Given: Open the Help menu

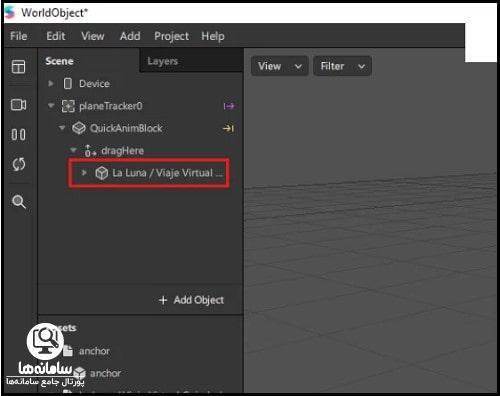Looking at the screenshot, I should [213, 36].
